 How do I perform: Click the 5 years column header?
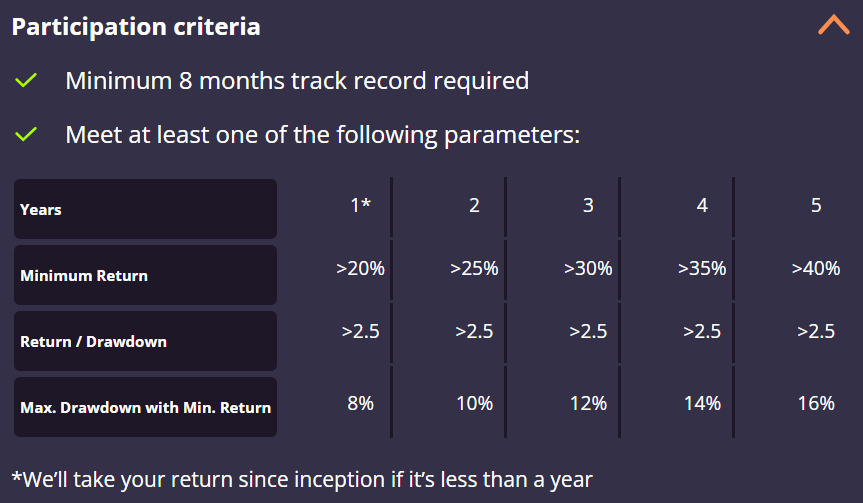pyautogui.click(x=816, y=205)
